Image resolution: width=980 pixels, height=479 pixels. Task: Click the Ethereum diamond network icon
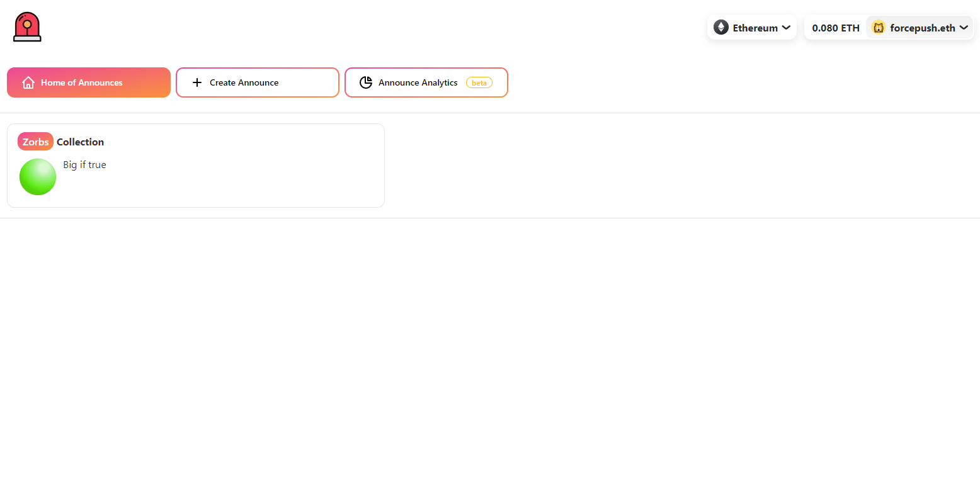[x=721, y=28]
